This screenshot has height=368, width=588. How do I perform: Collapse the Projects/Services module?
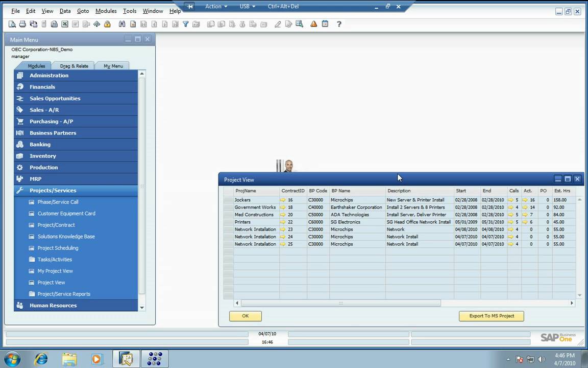point(76,191)
